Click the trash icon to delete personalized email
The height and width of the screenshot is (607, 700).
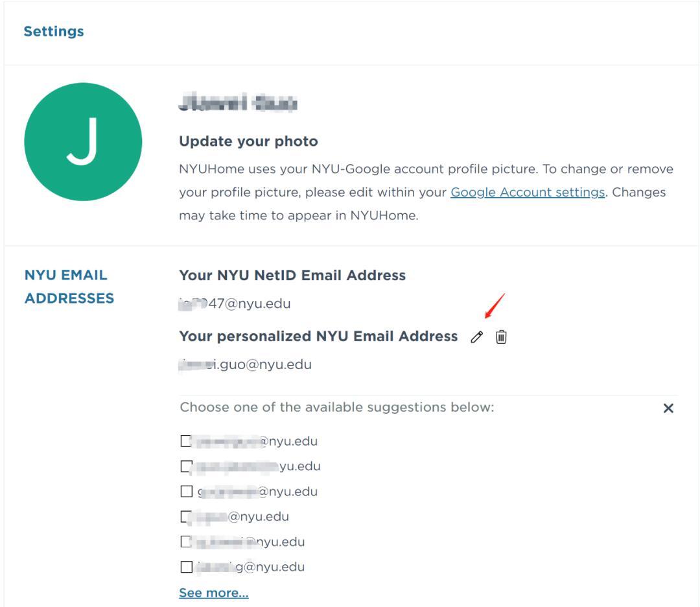(x=501, y=337)
